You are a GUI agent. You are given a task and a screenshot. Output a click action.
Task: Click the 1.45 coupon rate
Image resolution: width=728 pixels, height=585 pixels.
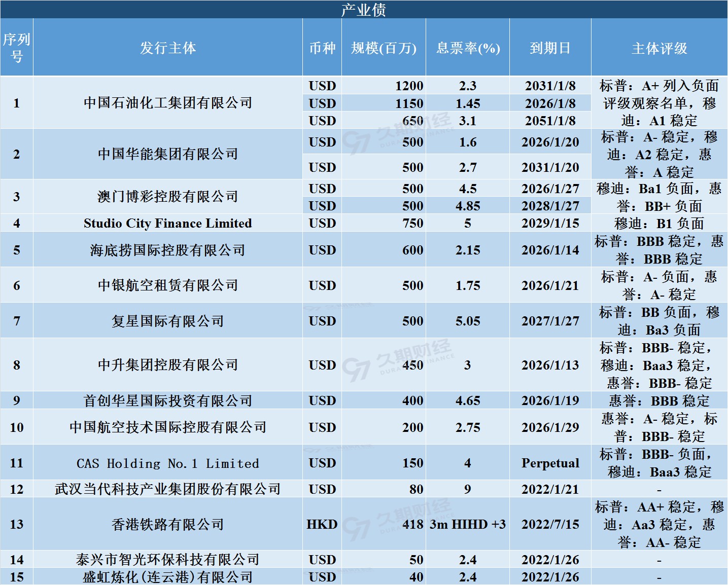tap(468, 103)
